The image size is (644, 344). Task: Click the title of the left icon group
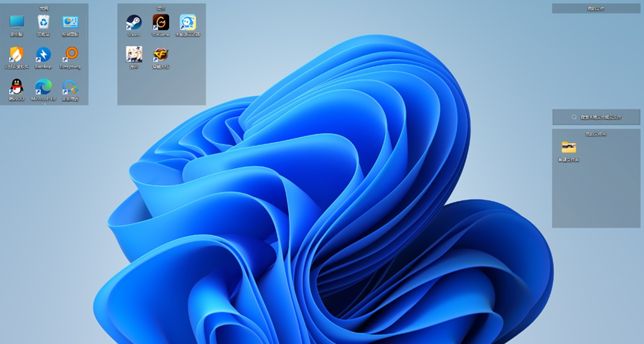pyautogui.click(x=44, y=8)
